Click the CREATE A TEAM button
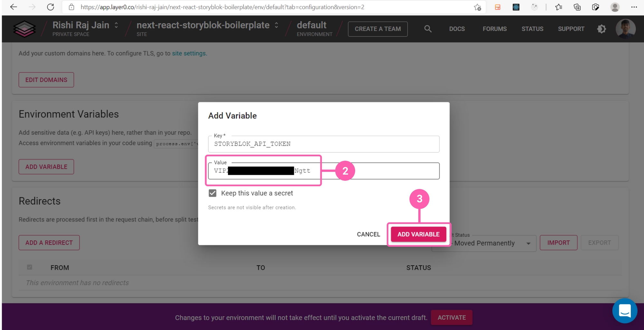This screenshot has height=330, width=644. 378,29
